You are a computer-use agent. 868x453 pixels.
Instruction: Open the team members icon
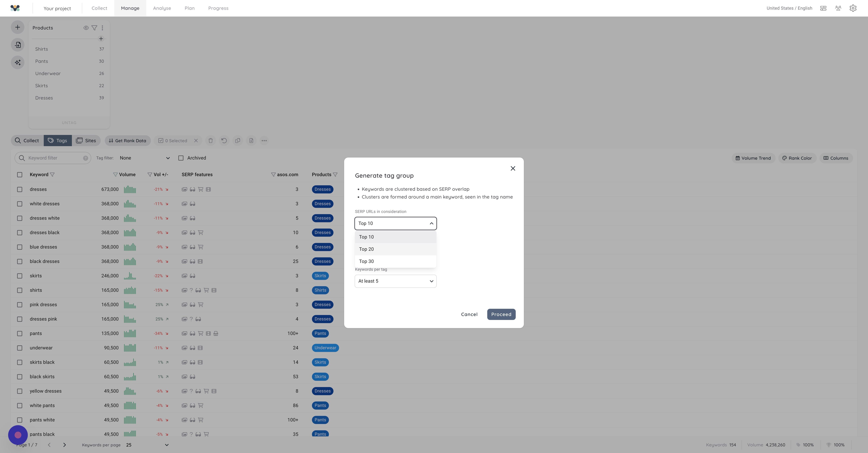tap(838, 8)
